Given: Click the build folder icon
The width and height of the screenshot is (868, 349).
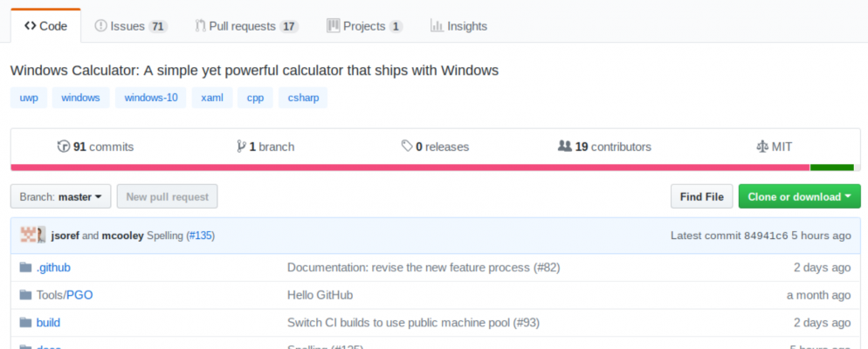Looking at the screenshot, I should (24, 323).
